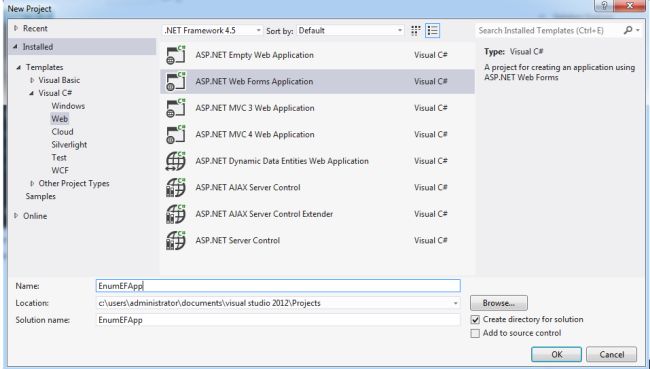The width and height of the screenshot is (650, 369).
Task: Select the WCF template category
Action: (x=60, y=170)
